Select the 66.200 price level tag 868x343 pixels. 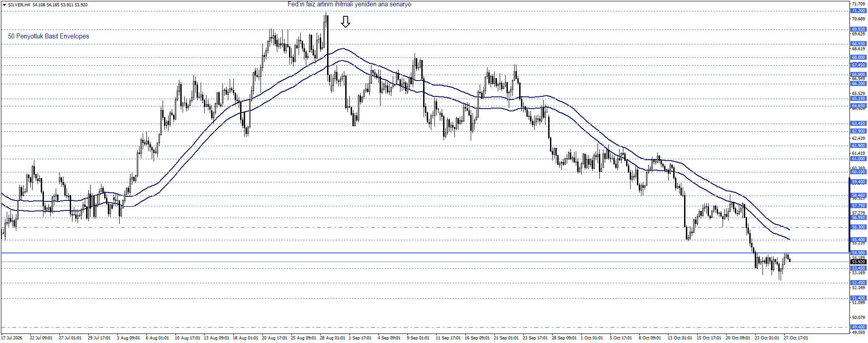(858, 84)
